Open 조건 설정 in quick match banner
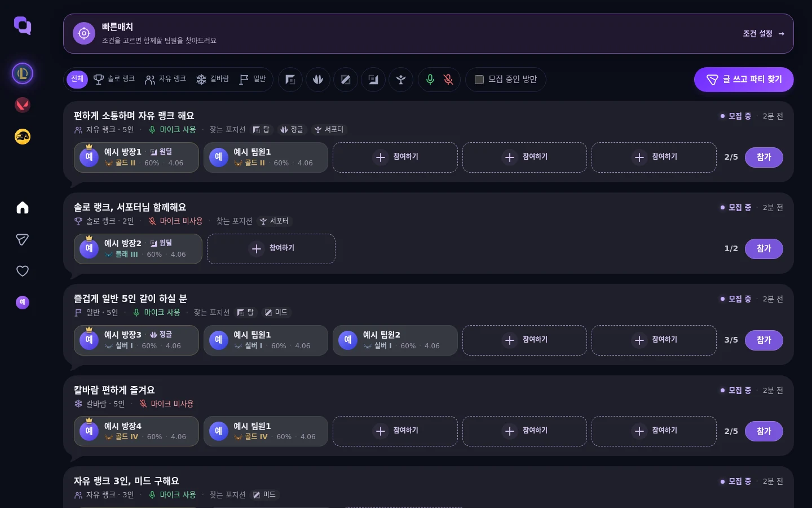The width and height of the screenshot is (812, 508). click(x=764, y=34)
